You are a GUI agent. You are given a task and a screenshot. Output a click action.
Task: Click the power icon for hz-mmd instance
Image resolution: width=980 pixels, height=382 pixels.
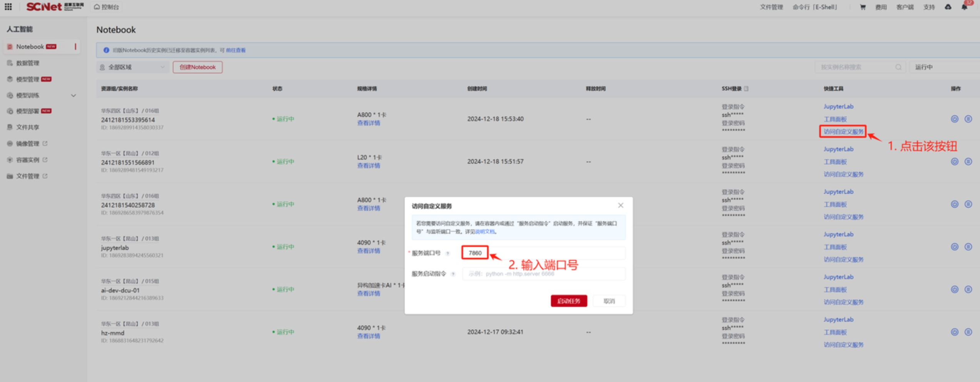954,332
